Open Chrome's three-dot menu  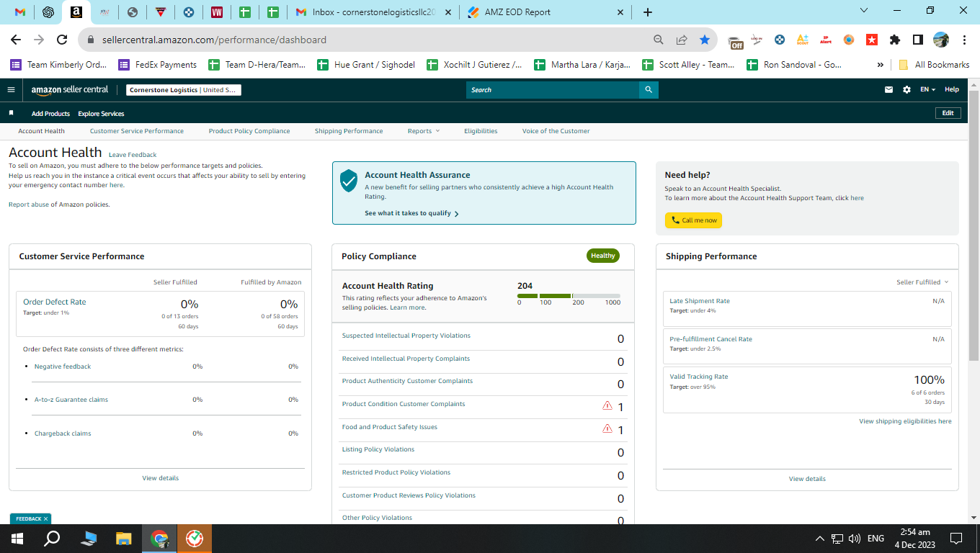963,40
